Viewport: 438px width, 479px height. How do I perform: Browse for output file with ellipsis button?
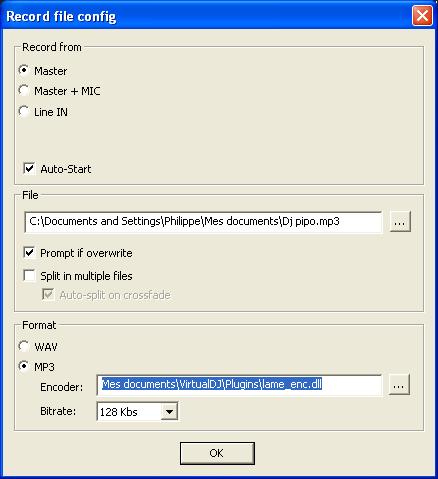point(400,222)
